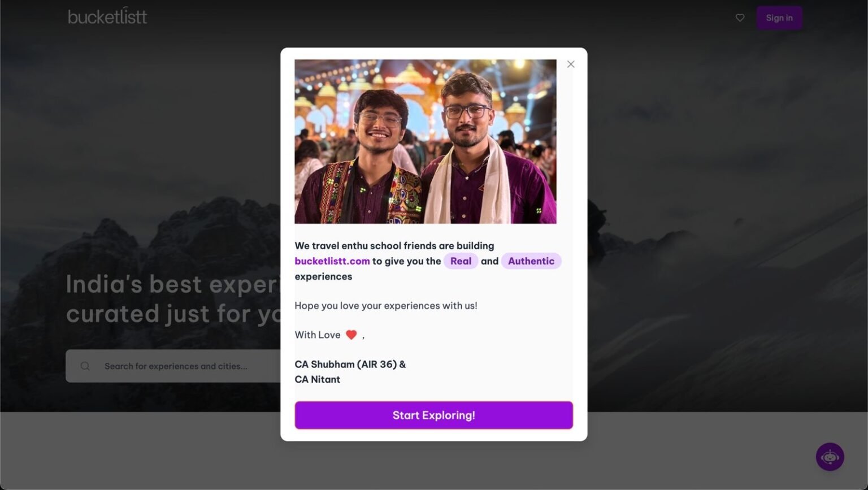Click the red heart emoji after With Love
Viewport: 868px width, 490px height.
(351, 335)
